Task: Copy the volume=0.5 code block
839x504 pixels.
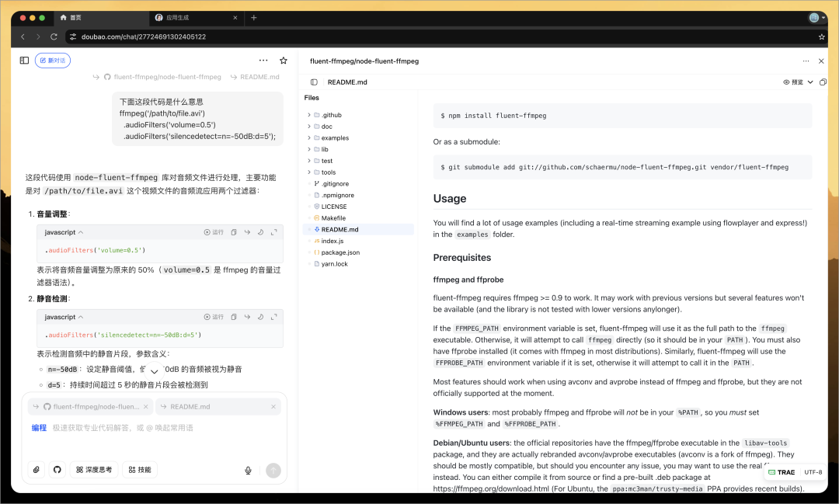Action: coord(234,232)
